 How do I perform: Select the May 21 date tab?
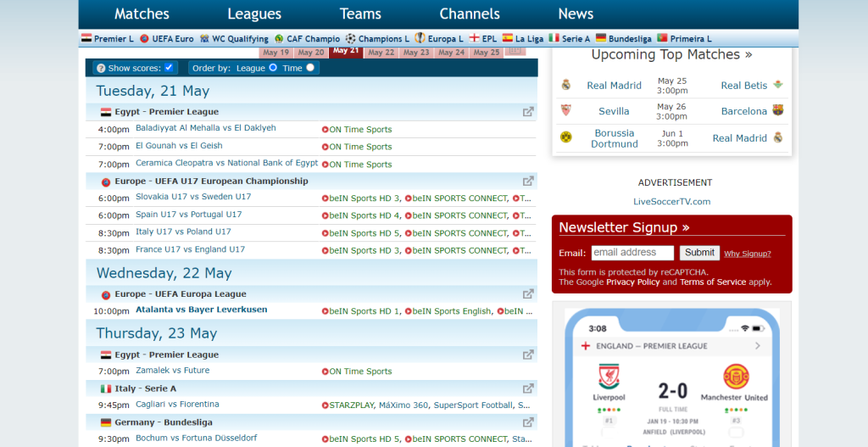pyautogui.click(x=346, y=52)
